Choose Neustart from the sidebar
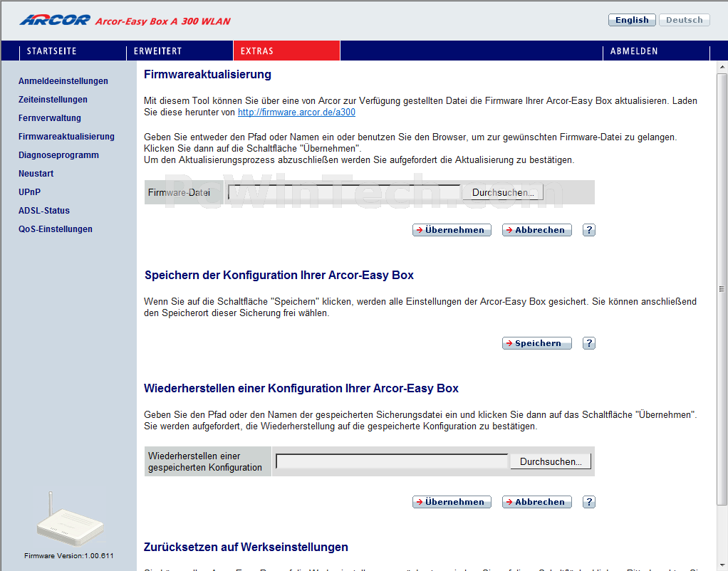 pos(36,174)
